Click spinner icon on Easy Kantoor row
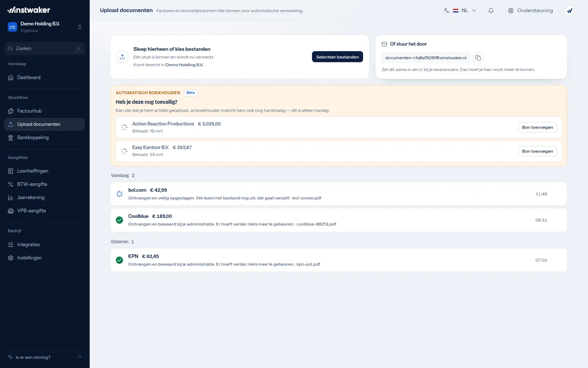The width and height of the screenshot is (588, 368). click(124, 151)
